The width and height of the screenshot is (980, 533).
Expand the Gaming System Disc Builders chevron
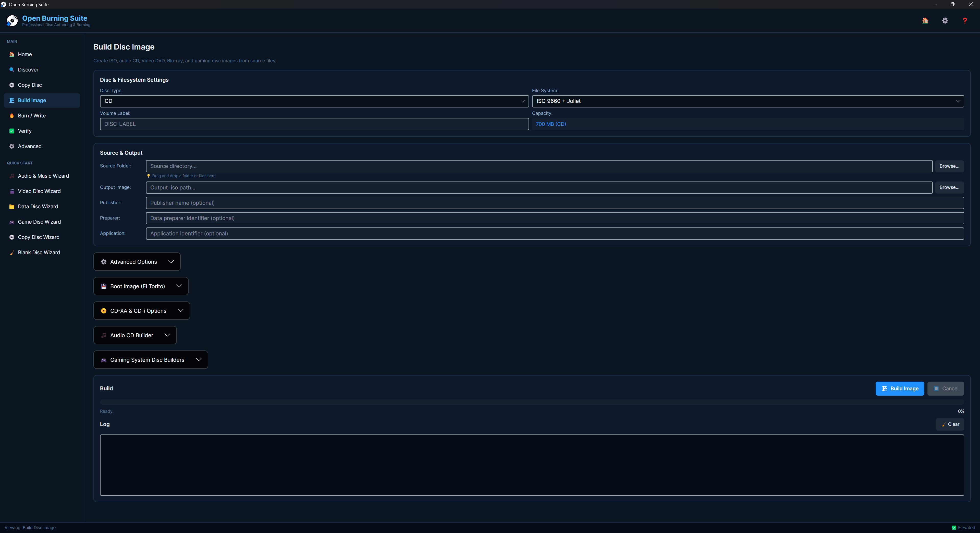click(x=199, y=360)
